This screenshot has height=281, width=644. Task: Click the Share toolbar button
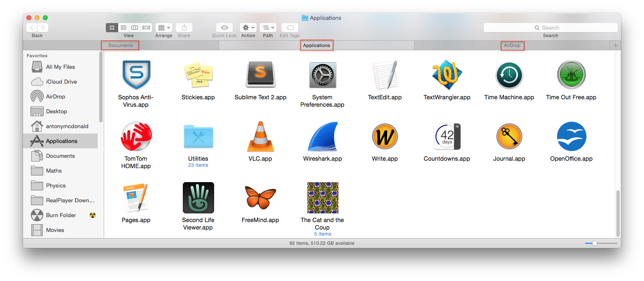click(x=184, y=28)
